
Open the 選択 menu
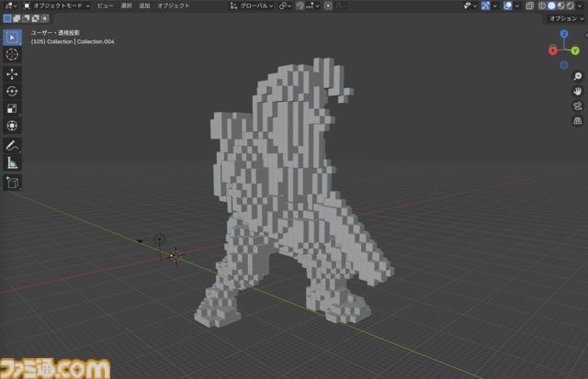[127, 6]
